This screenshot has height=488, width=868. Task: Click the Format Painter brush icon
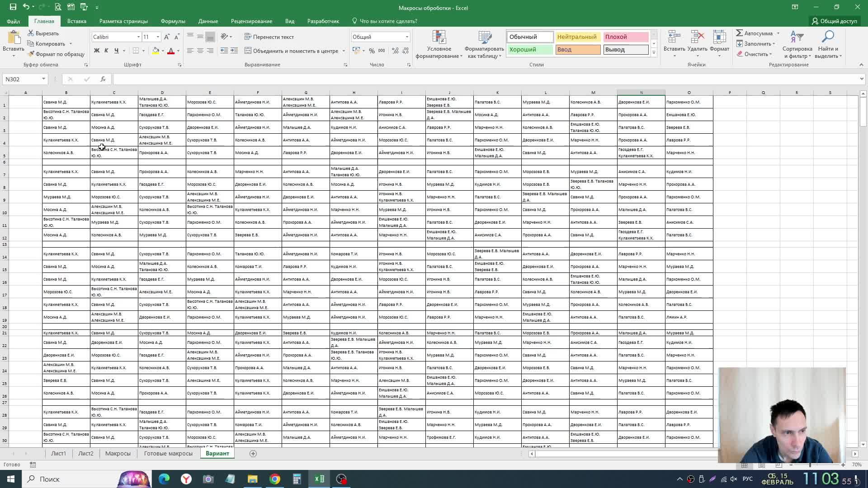point(31,54)
